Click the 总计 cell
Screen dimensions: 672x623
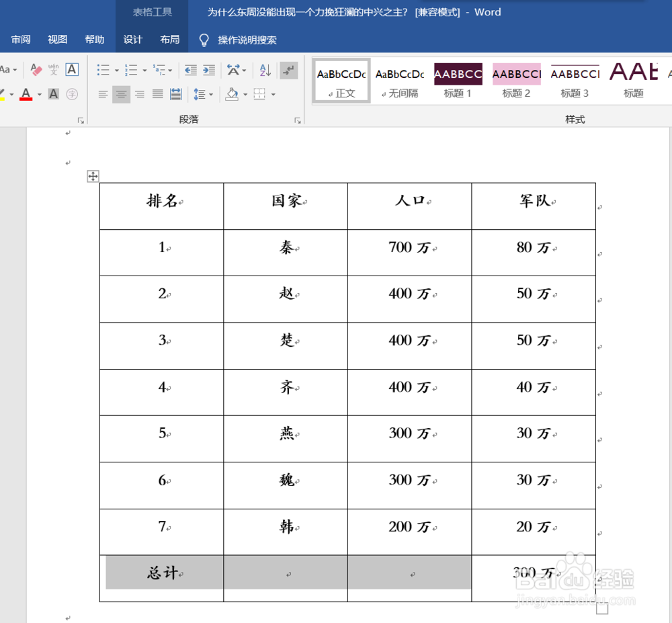161,579
